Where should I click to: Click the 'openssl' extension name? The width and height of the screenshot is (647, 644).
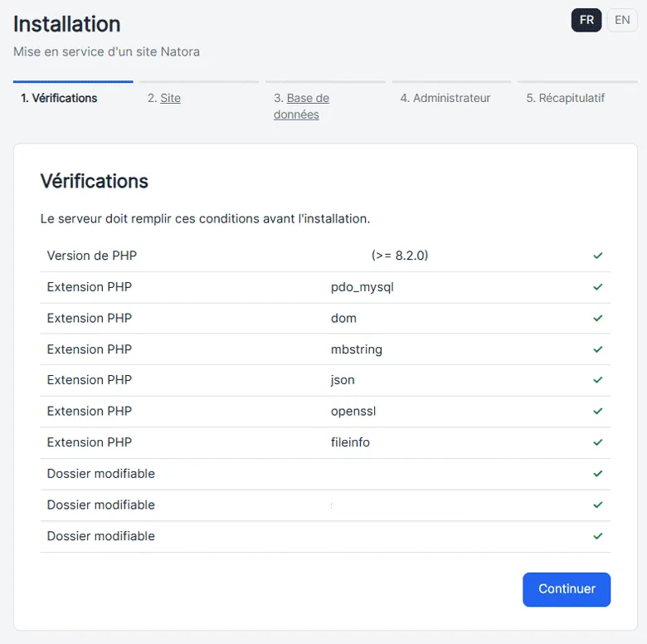353,412
